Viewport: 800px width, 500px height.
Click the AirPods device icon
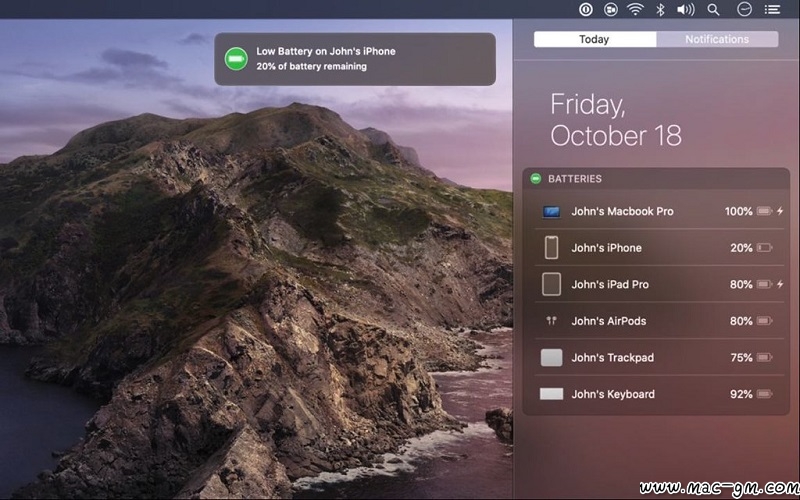(552, 321)
